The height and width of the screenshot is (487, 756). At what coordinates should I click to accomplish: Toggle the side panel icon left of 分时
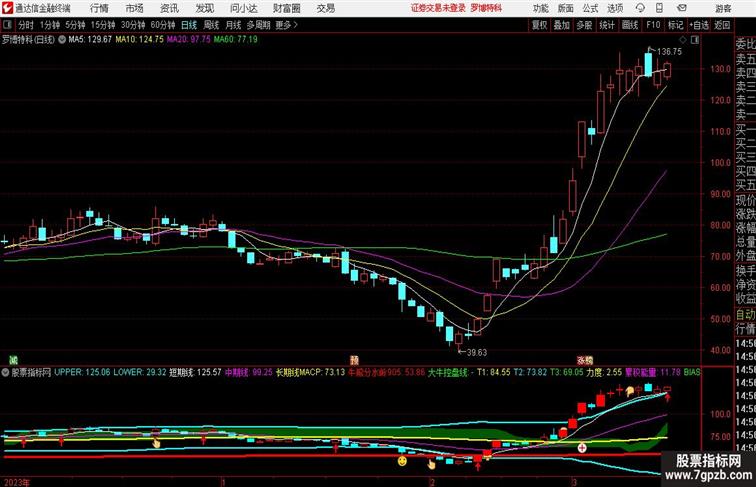(x=7, y=25)
